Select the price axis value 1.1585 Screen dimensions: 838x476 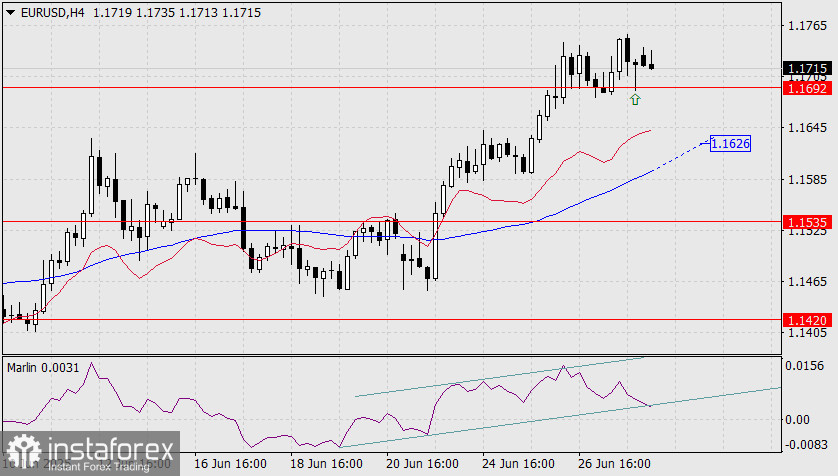pyautogui.click(x=807, y=180)
